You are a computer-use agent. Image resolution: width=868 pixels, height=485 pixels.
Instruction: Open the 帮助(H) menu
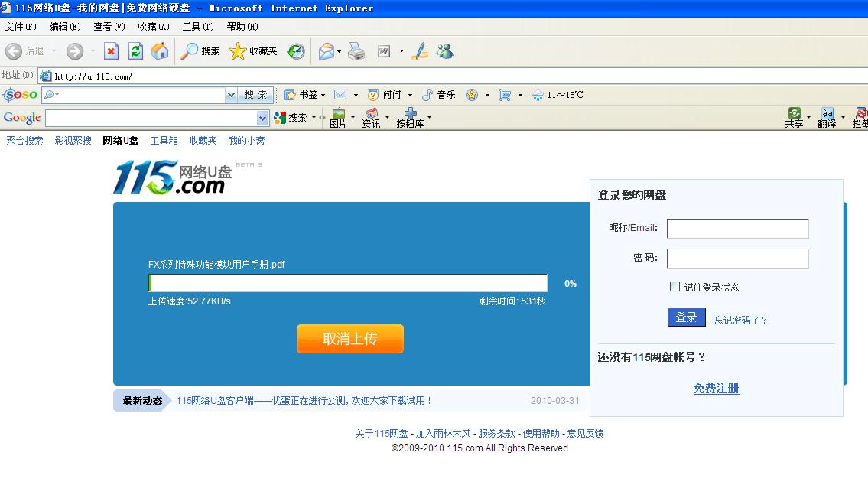[242, 27]
